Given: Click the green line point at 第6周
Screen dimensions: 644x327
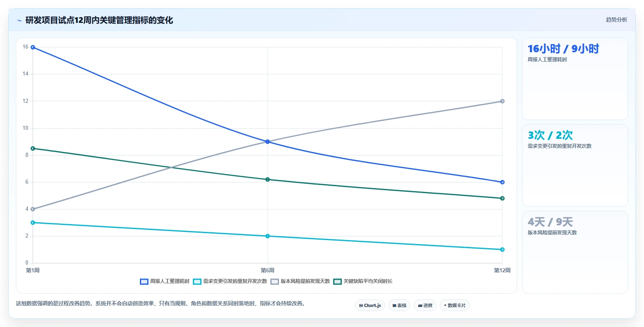Looking at the screenshot, I should click(x=268, y=180).
